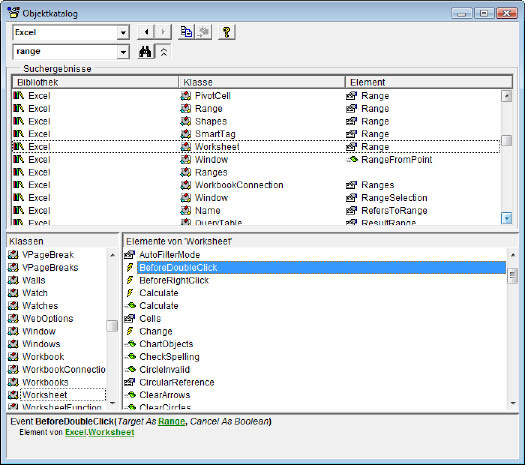Click the copy to clipboard icon
525x465 pixels.
point(186,32)
